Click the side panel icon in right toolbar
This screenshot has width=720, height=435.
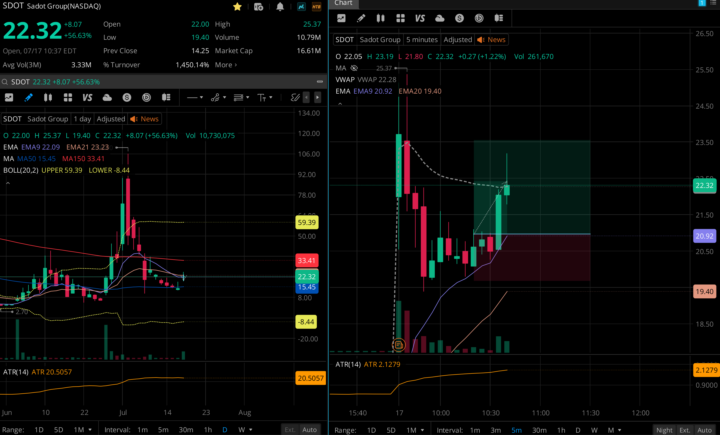499,18
